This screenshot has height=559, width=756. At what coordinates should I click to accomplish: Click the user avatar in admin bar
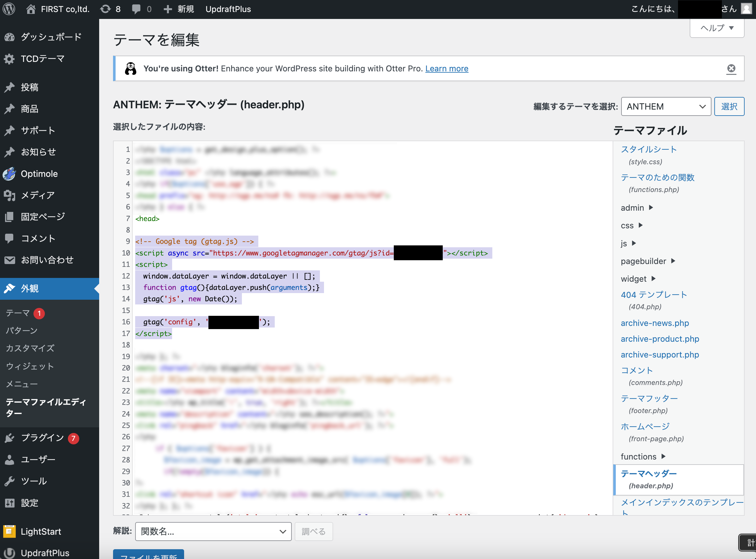746,9
